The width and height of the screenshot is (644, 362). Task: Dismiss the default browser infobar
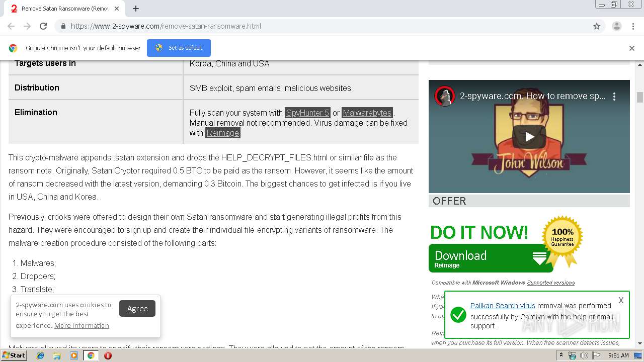click(632, 48)
